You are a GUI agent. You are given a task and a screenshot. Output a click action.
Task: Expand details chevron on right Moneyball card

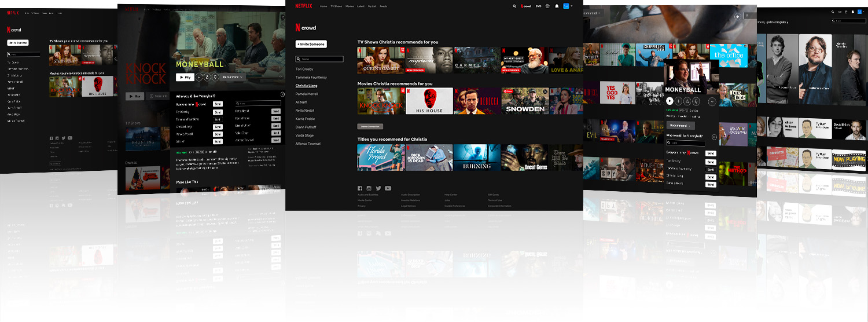click(x=712, y=101)
